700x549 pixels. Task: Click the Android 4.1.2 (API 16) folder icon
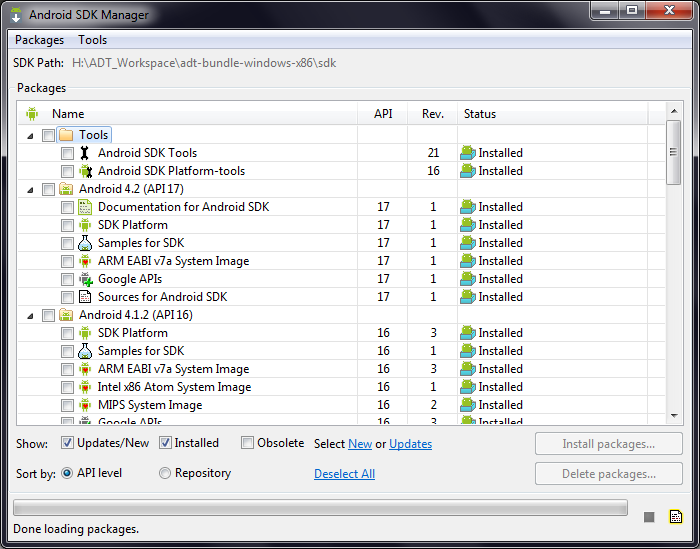click(66, 315)
